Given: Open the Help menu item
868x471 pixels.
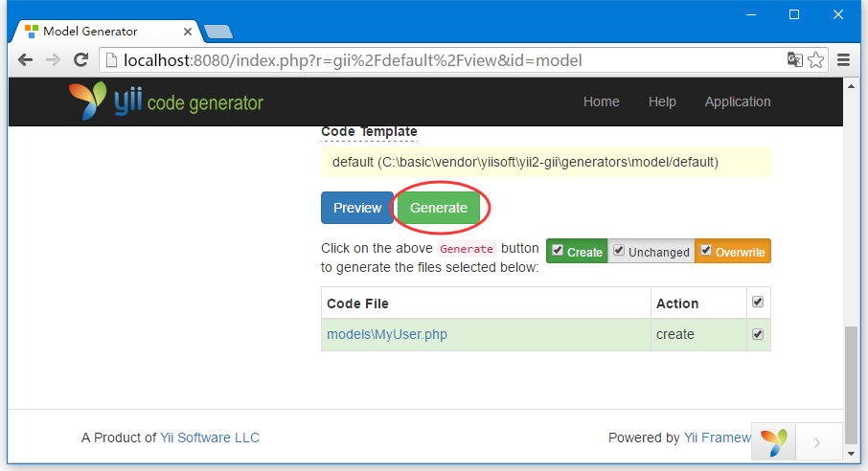Looking at the screenshot, I should pyautogui.click(x=662, y=101).
